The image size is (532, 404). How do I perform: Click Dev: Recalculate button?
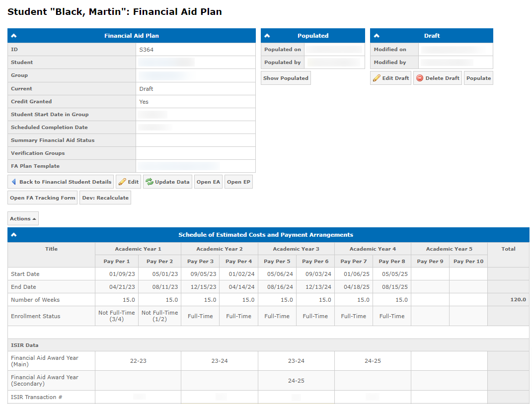tap(105, 198)
